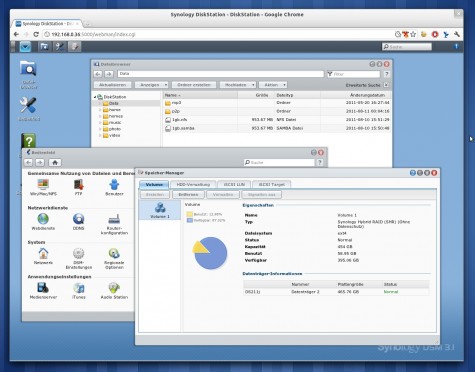This screenshot has width=475, height=372.
Task: Open Regionale Optionen icon in Bedienfeld
Action: pyautogui.click(x=114, y=258)
